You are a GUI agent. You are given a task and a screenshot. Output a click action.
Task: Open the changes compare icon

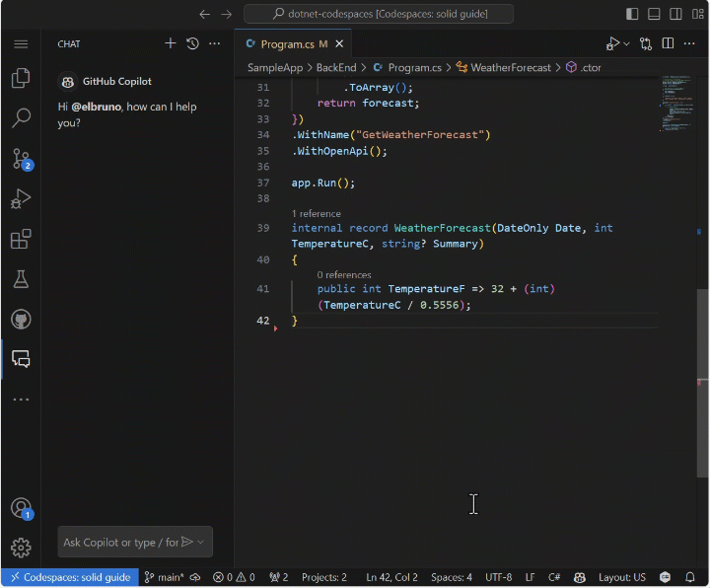pos(646,43)
